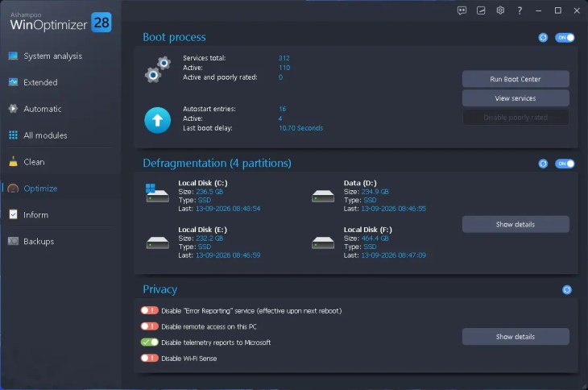Open Backups section in sidebar
This screenshot has height=390, width=588.
coord(60,242)
